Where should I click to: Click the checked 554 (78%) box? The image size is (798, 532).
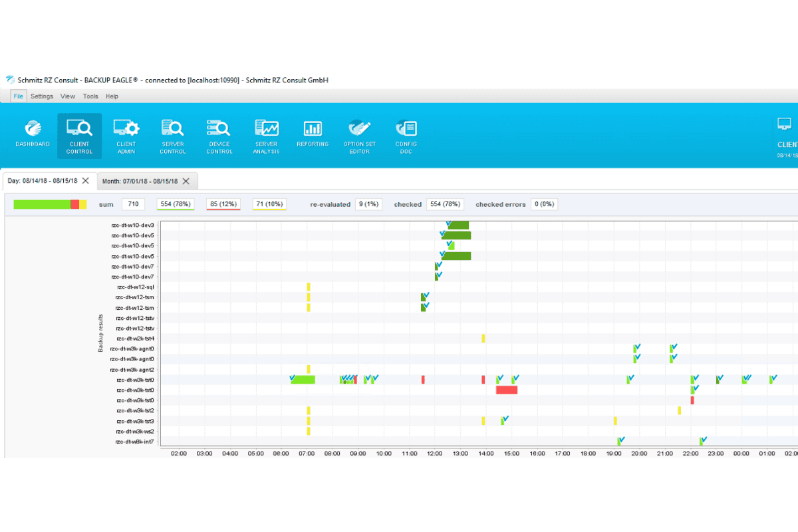(x=445, y=204)
